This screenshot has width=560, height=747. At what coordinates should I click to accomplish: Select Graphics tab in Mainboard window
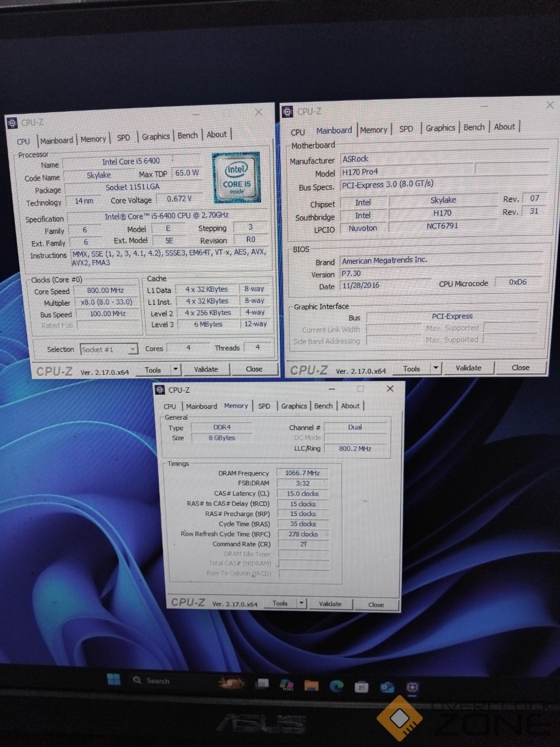[440, 128]
